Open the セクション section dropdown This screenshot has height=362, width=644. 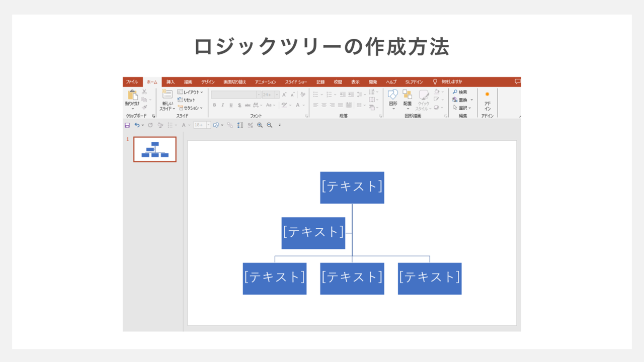[190, 108]
